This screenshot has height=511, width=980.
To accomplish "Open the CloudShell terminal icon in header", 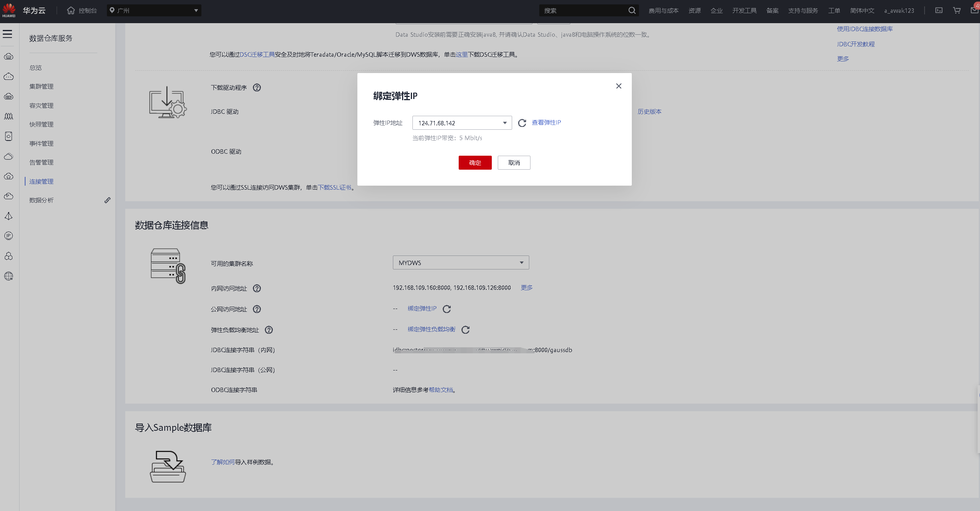I will pos(939,10).
